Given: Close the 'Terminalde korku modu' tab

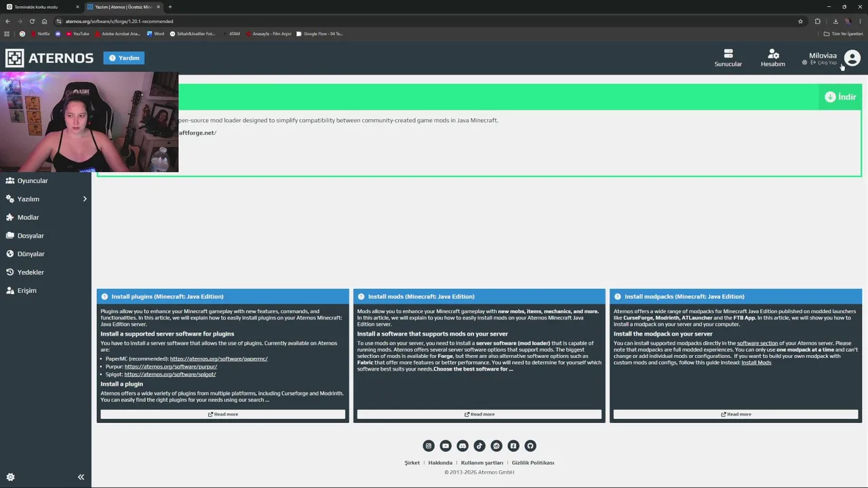Looking at the screenshot, I should [x=77, y=7].
